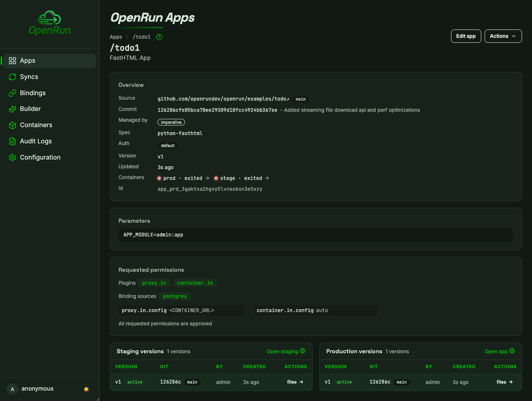
Task: Click the imperative managed-by badge
Action: click(171, 122)
